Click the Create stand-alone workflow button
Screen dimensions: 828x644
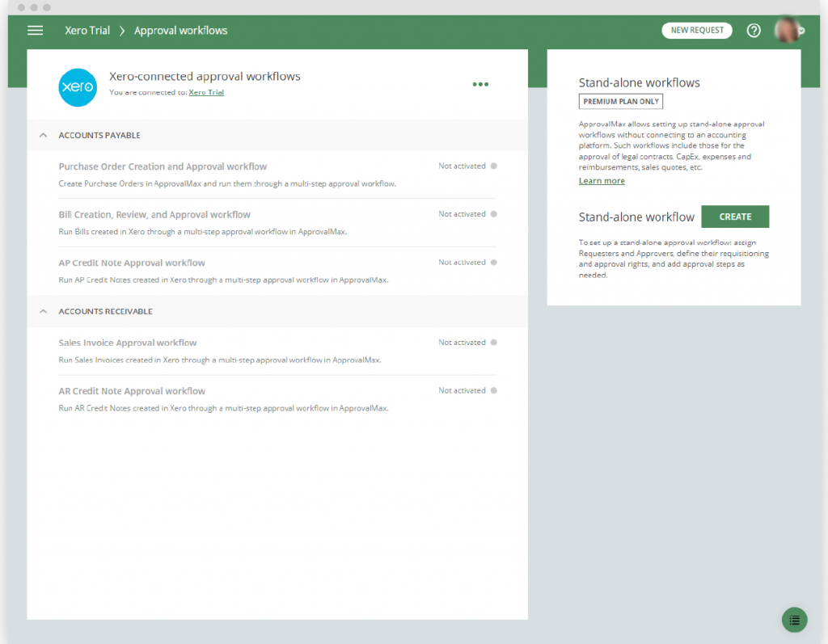(735, 217)
